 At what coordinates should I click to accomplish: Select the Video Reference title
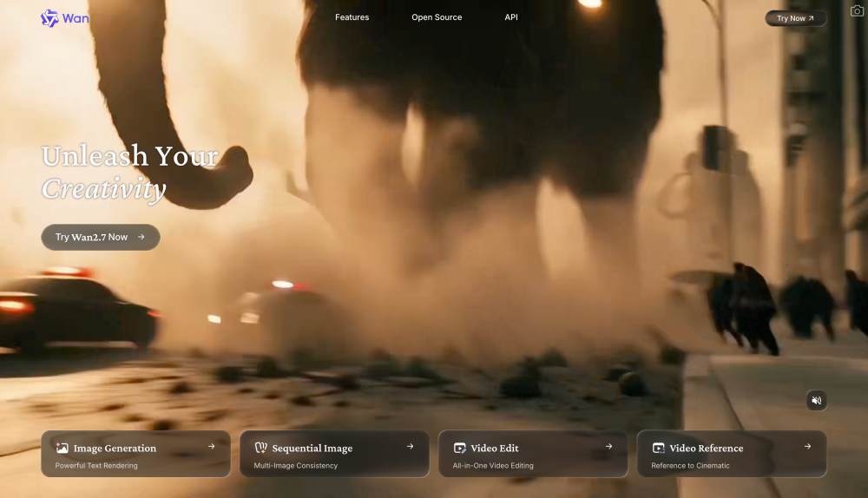[706, 449]
